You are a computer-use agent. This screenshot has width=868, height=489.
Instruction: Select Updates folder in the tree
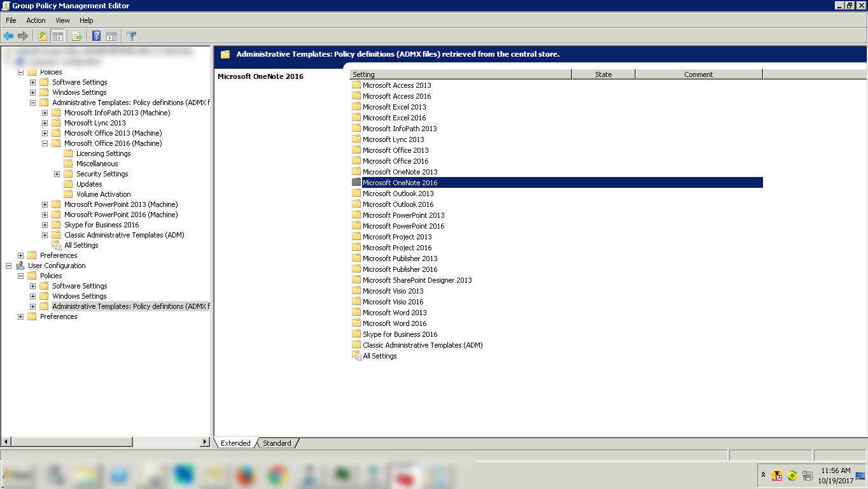(89, 184)
